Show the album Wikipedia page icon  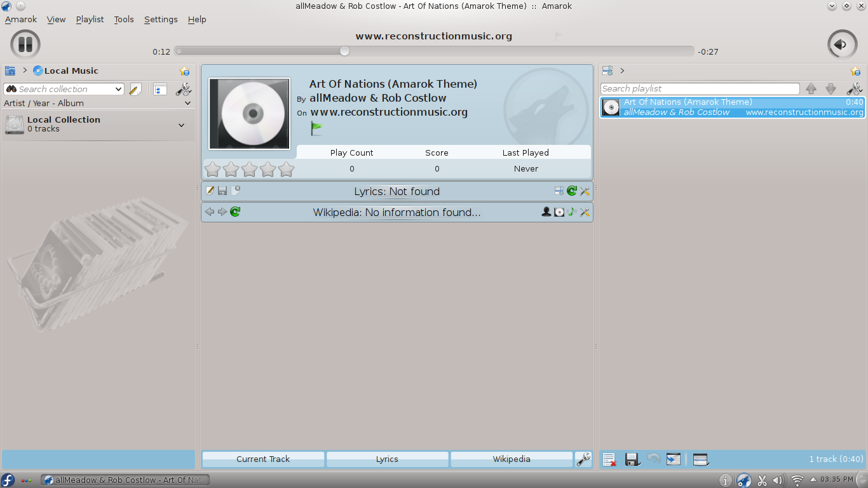pyautogui.click(x=559, y=212)
